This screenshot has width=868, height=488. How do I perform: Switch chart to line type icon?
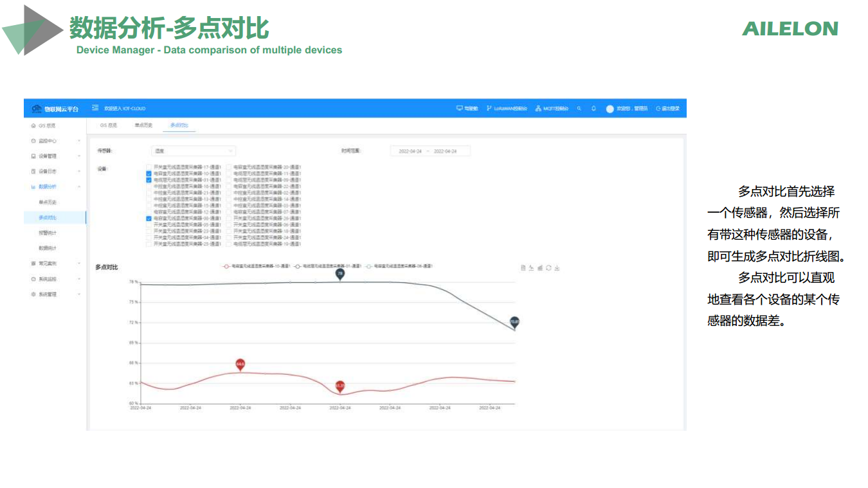532,267
